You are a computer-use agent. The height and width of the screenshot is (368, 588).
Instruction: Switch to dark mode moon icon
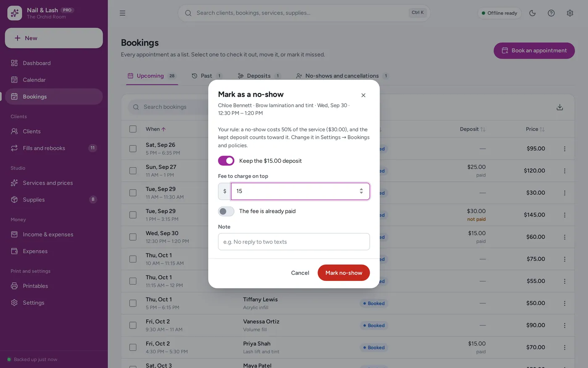(x=533, y=13)
